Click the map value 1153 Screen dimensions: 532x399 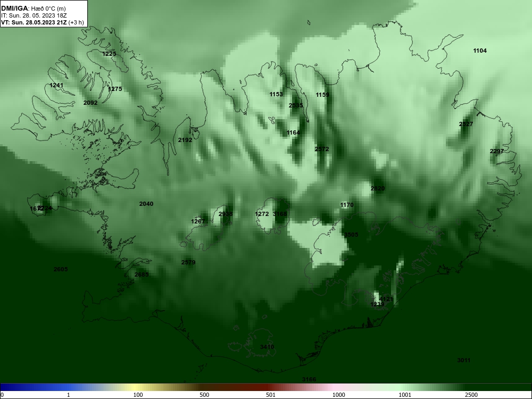276,94
